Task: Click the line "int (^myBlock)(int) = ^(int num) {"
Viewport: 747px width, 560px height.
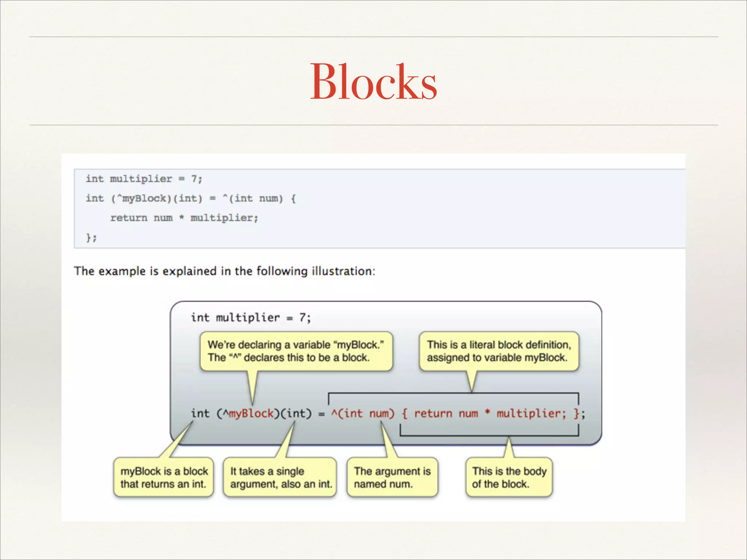Action: [191, 199]
